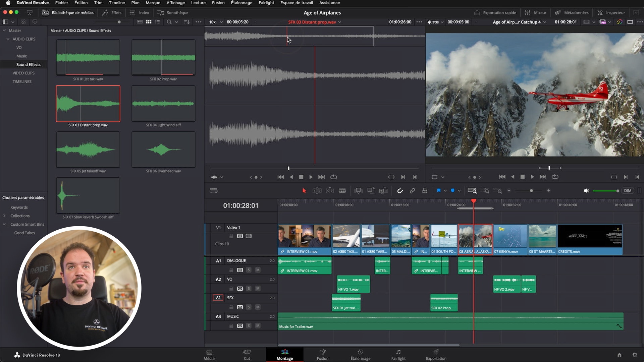The width and height of the screenshot is (644, 362).
Task: Toggle the linked selection chain icon
Action: (x=412, y=191)
